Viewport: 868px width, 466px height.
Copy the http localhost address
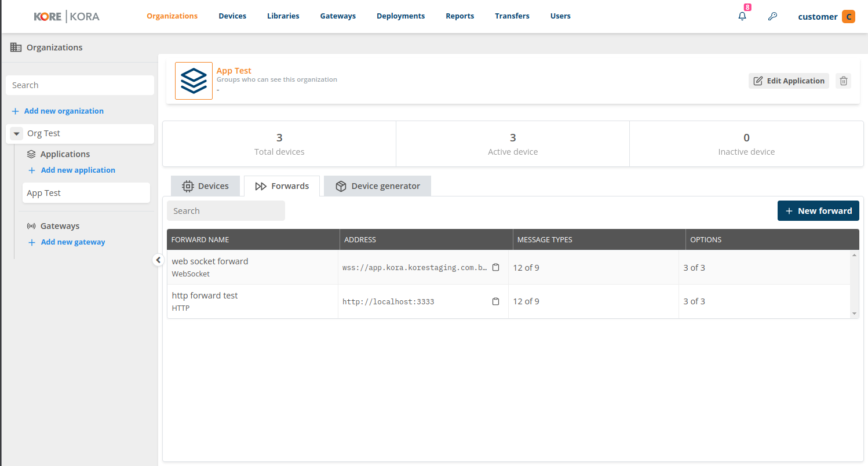click(x=495, y=301)
